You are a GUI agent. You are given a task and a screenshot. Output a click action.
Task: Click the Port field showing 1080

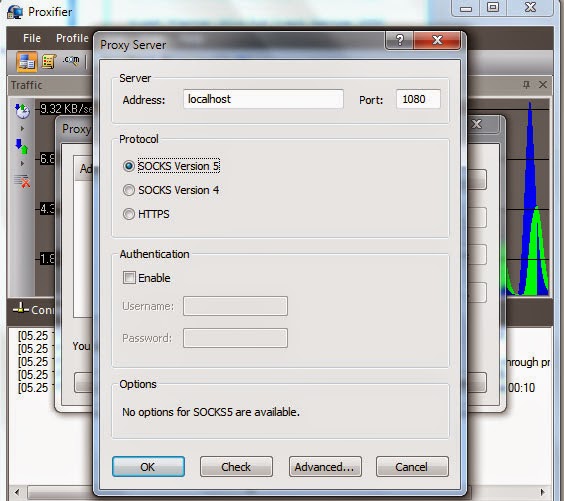[x=418, y=99]
